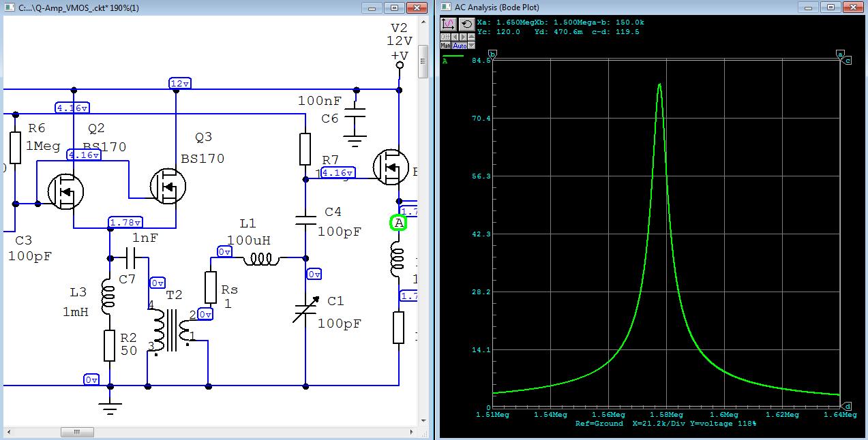Screen dimensions: 868x440
Task: Click the ground symbol below R2
Action: pyautogui.click(x=109, y=407)
